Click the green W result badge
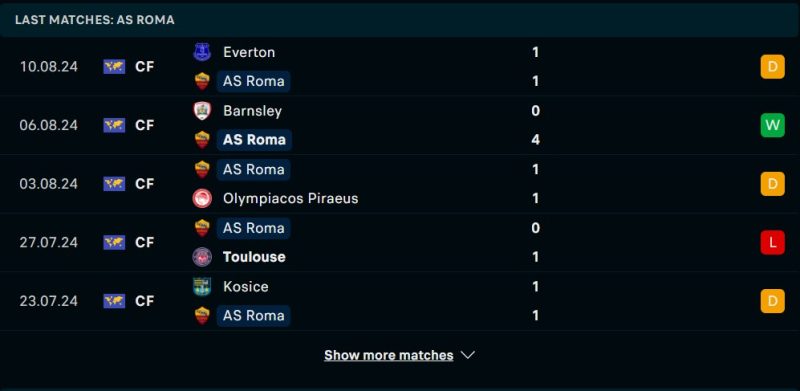Screen dimensions: 800x391 772,126
